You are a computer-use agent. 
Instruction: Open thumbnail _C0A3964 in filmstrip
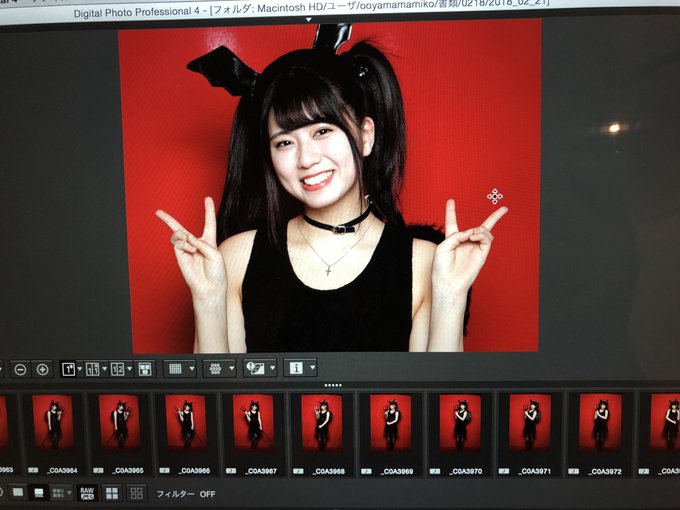pyautogui.click(x=53, y=422)
